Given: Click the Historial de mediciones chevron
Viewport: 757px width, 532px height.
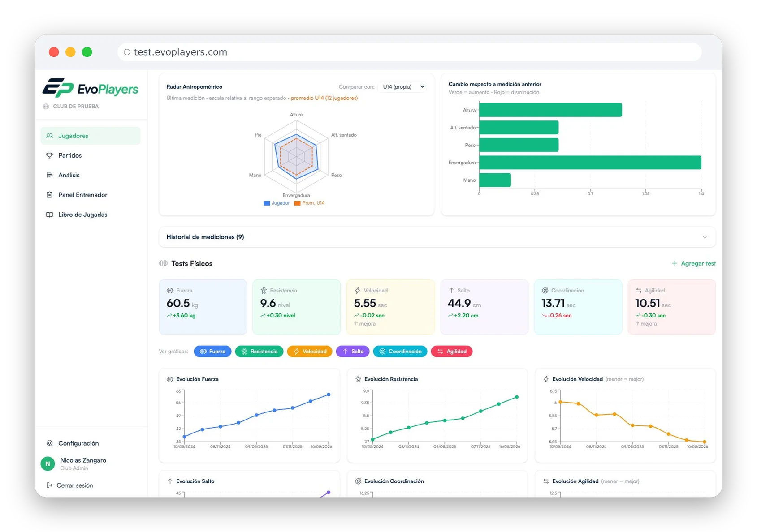Looking at the screenshot, I should click(x=705, y=237).
